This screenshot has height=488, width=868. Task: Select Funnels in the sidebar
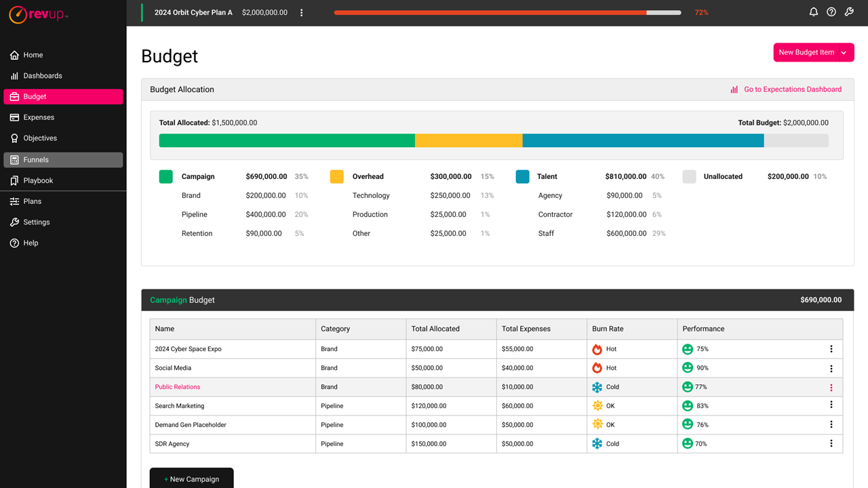coord(36,160)
